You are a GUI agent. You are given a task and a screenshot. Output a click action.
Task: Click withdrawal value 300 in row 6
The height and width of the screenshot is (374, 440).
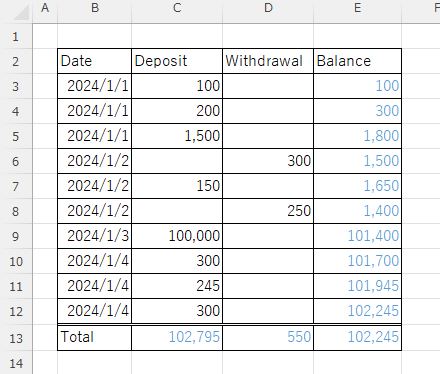268,161
